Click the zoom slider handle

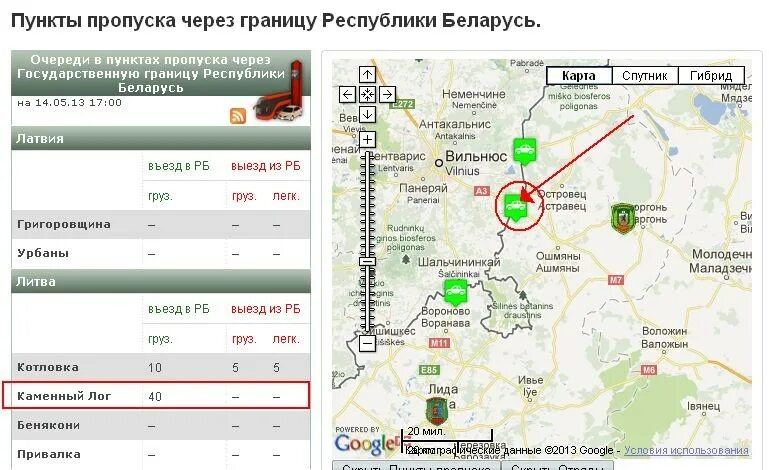click(x=367, y=261)
